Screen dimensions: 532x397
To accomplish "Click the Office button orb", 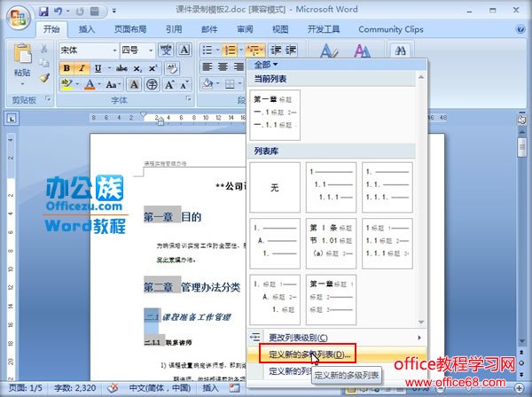I will [19, 18].
